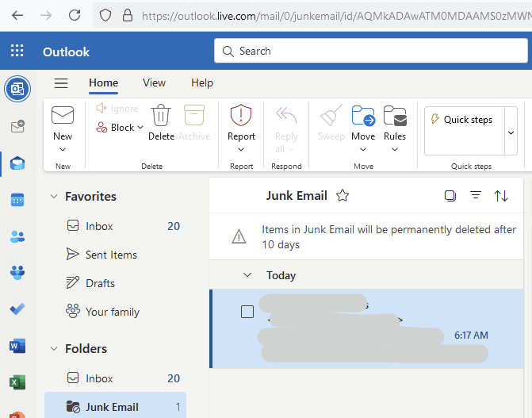Open the To Do checkmark app
This screenshot has width=532, height=418.
pos(17,309)
